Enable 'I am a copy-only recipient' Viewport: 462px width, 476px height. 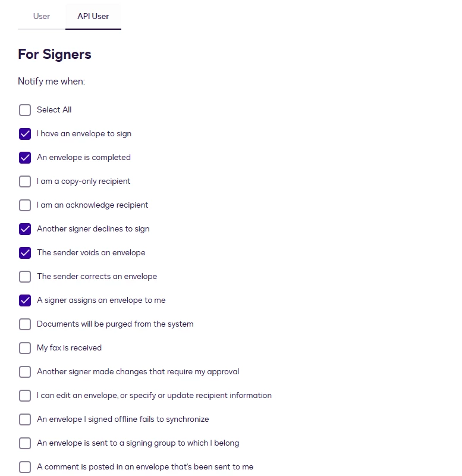pos(25,181)
